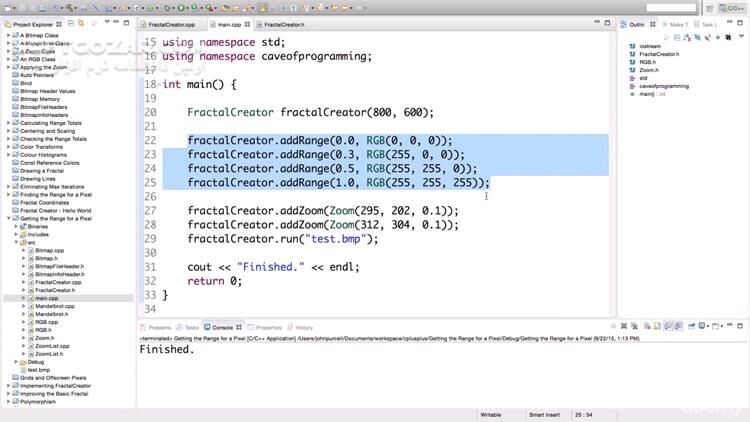
Task: Open Project Explorer view menu dropdown
Action: click(104, 23)
